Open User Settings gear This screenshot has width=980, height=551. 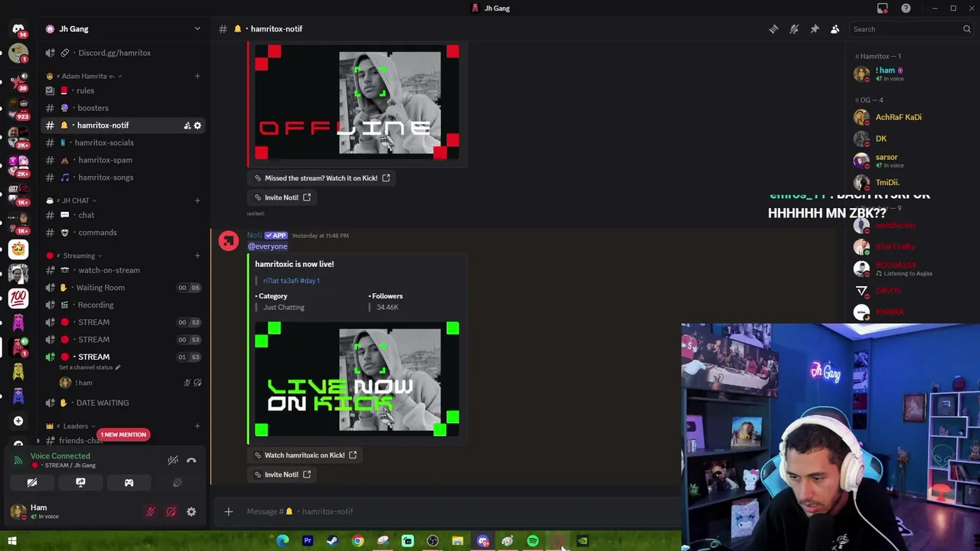coord(191,512)
